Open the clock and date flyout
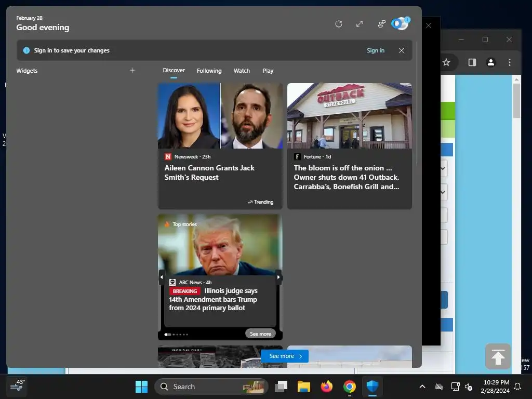 [x=495, y=387]
